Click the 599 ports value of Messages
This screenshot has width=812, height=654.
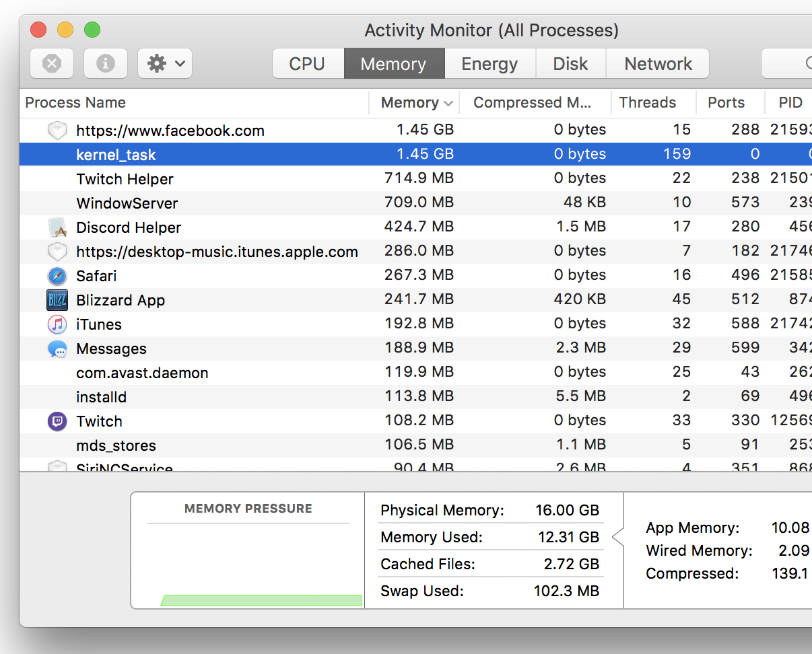745,348
